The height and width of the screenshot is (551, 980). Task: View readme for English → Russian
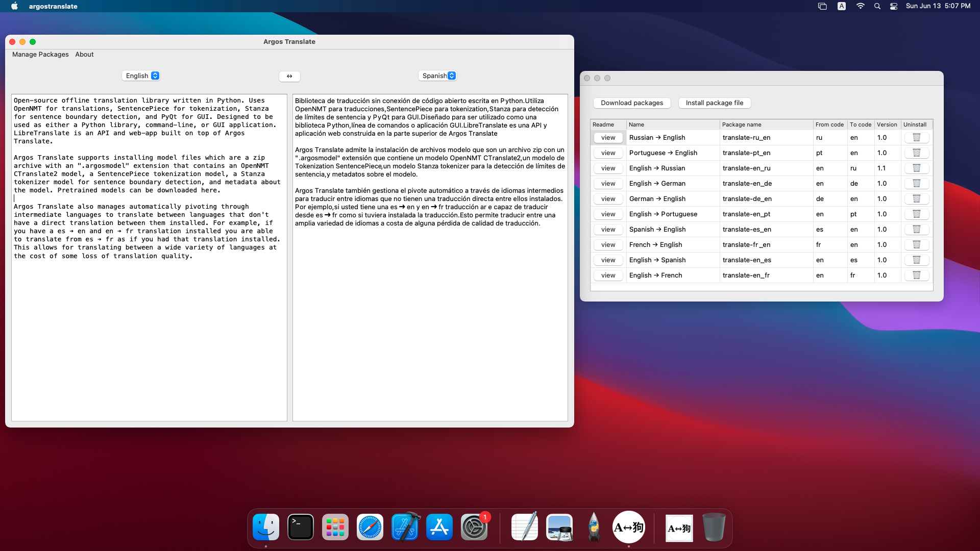click(x=608, y=168)
